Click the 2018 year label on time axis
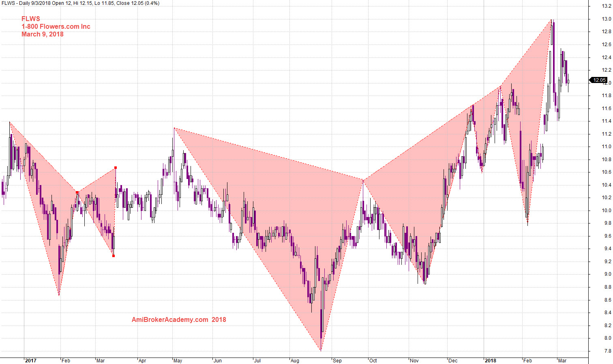This screenshot has height=364, width=613. point(490,361)
